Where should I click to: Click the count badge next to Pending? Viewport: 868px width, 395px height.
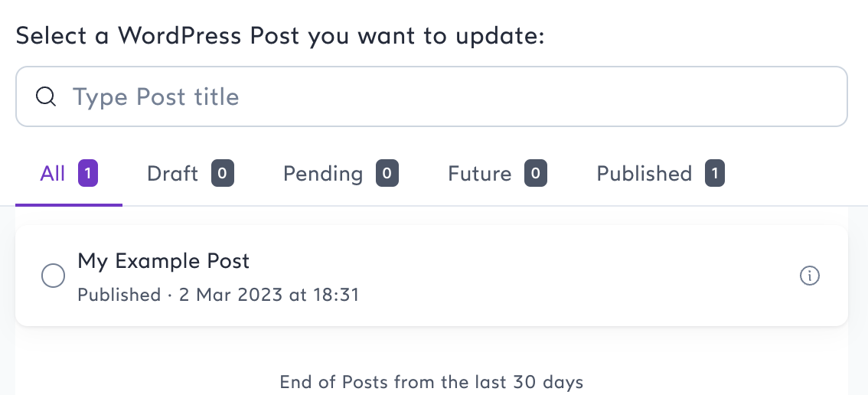387,174
